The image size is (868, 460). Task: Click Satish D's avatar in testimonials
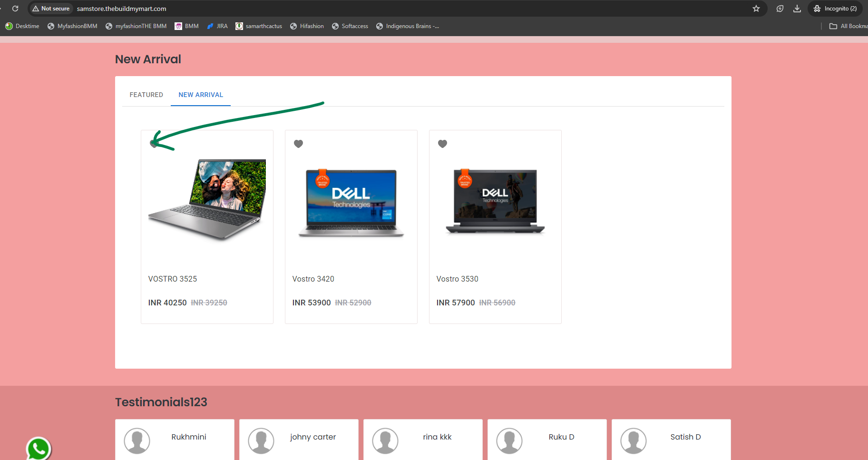[634, 441]
